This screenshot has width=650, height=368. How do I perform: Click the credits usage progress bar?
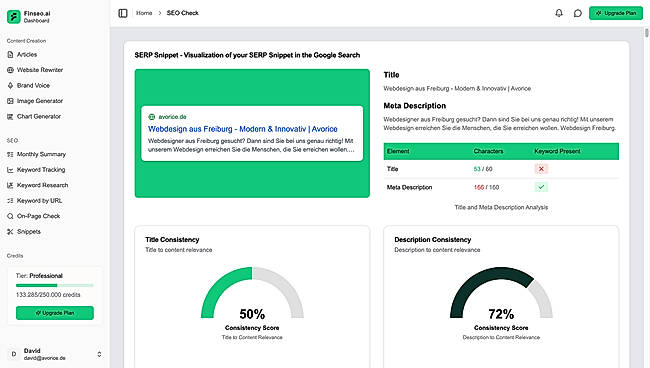(x=55, y=285)
